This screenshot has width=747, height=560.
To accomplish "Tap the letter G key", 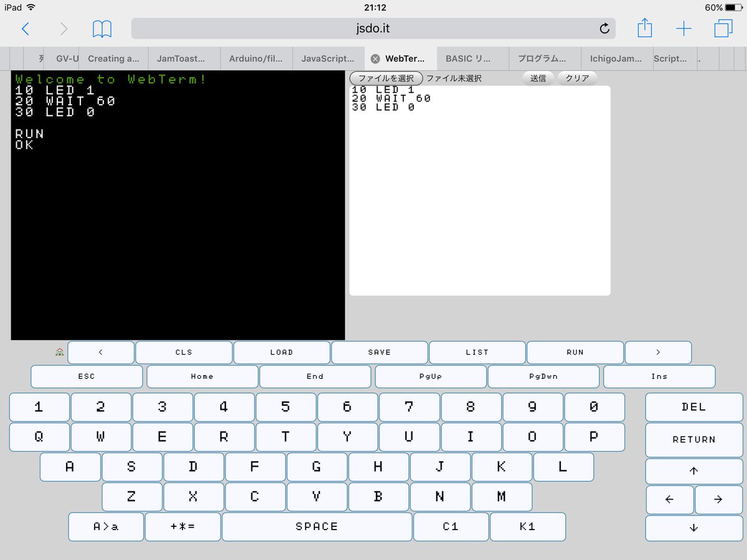I will click(317, 467).
